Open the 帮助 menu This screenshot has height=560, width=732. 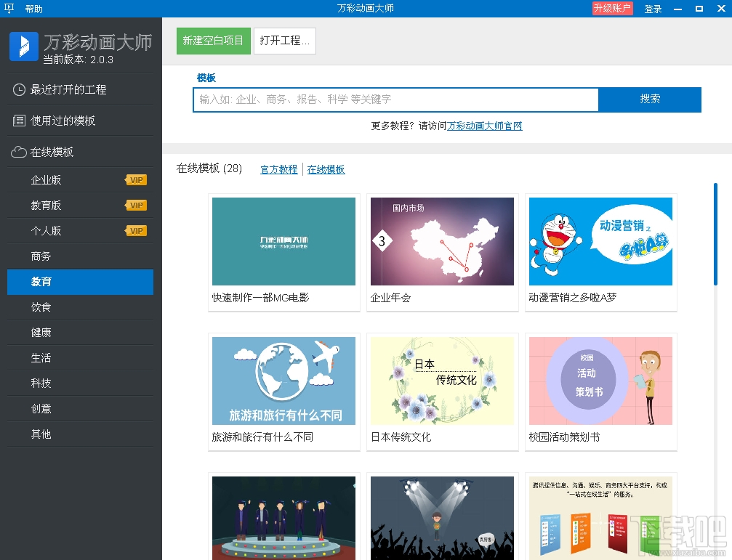pos(34,9)
